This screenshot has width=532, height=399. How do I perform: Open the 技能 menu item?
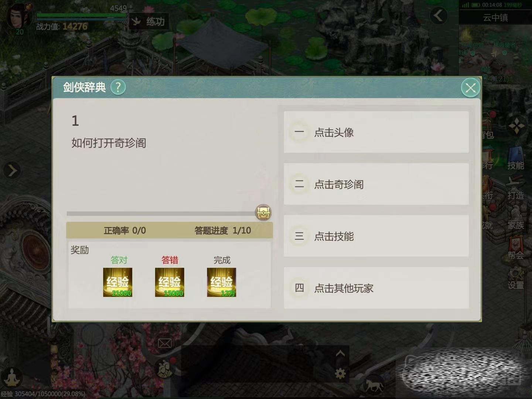516,159
